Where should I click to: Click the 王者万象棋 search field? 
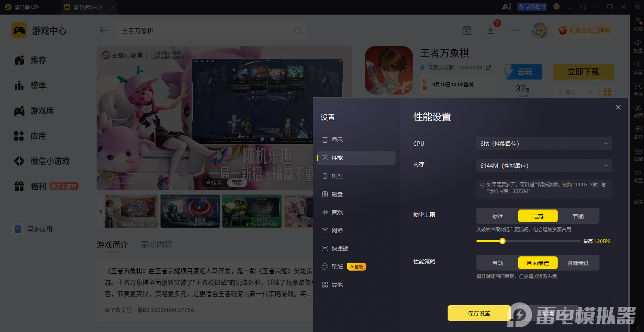point(212,30)
